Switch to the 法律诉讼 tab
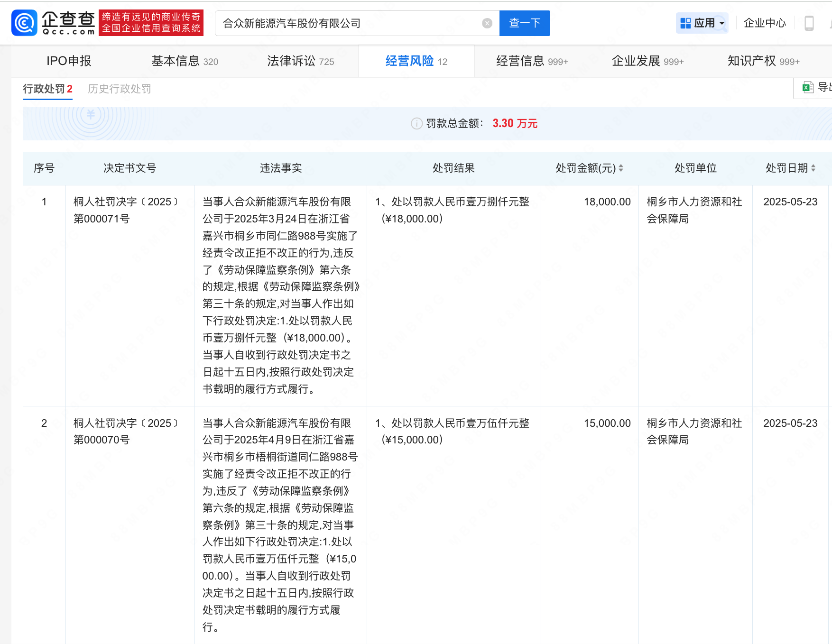 click(300, 61)
